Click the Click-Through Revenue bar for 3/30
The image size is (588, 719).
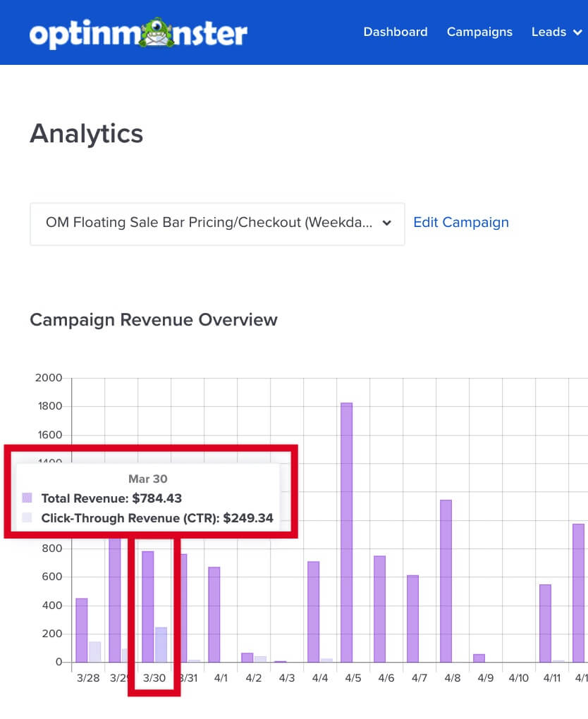pos(161,645)
